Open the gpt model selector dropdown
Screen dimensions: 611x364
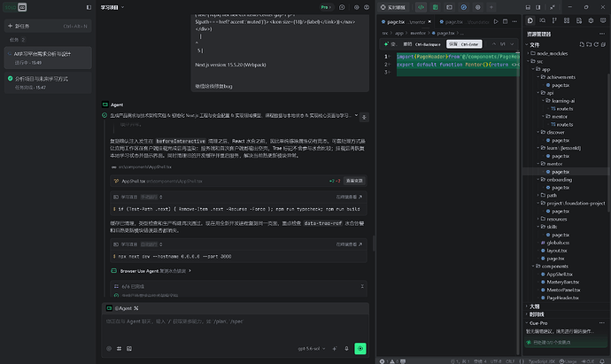312,348
